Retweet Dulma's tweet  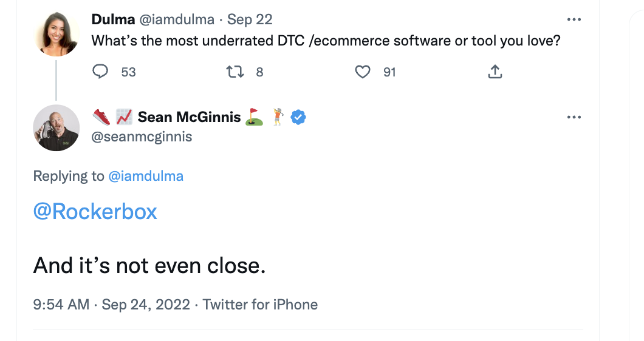tap(233, 72)
